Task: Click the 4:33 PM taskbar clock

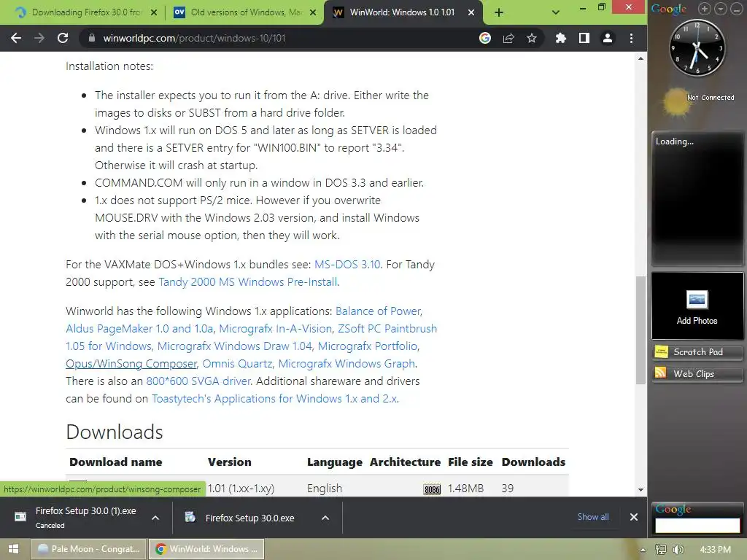Action: point(716,550)
